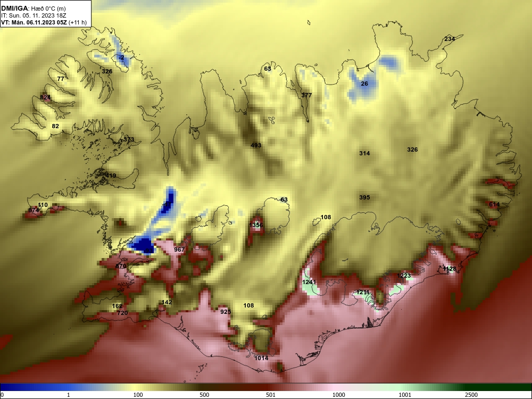Image resolution: width=532 pixels, height=399 pixels.
Task: Click the '500' legend tick label
Action: pyautogui.click(x=204, y=395)
